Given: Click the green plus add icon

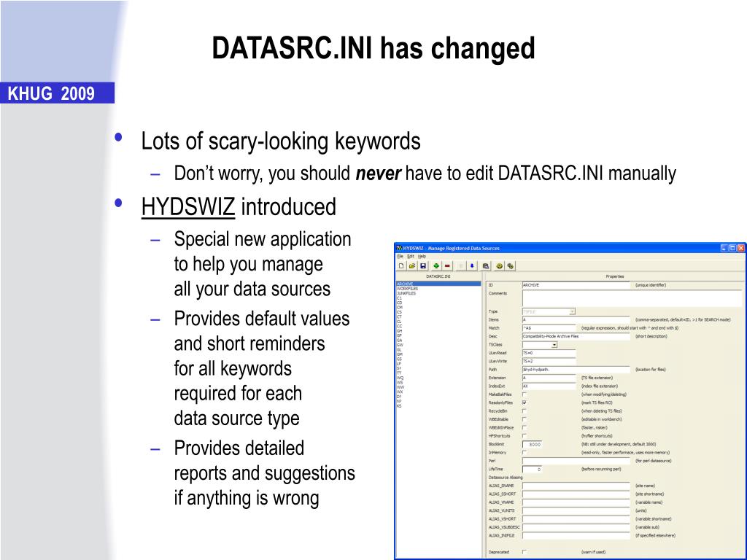Looking at the screenshot, I should pyautogui.click(x=436, y=266).
